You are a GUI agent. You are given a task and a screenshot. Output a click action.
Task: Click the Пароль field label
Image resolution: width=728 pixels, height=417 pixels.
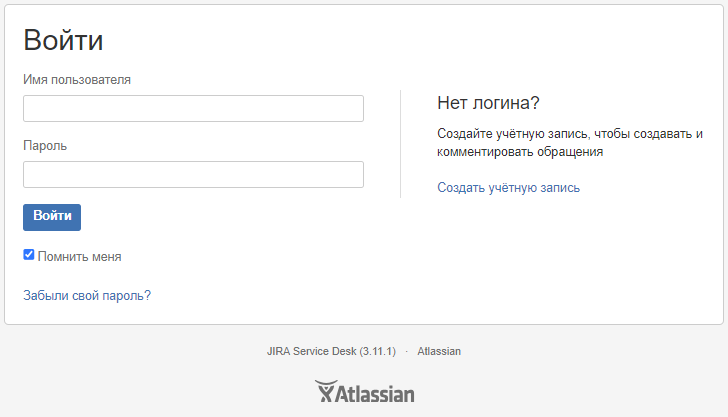pyautogui.click(x=45, y=145)
